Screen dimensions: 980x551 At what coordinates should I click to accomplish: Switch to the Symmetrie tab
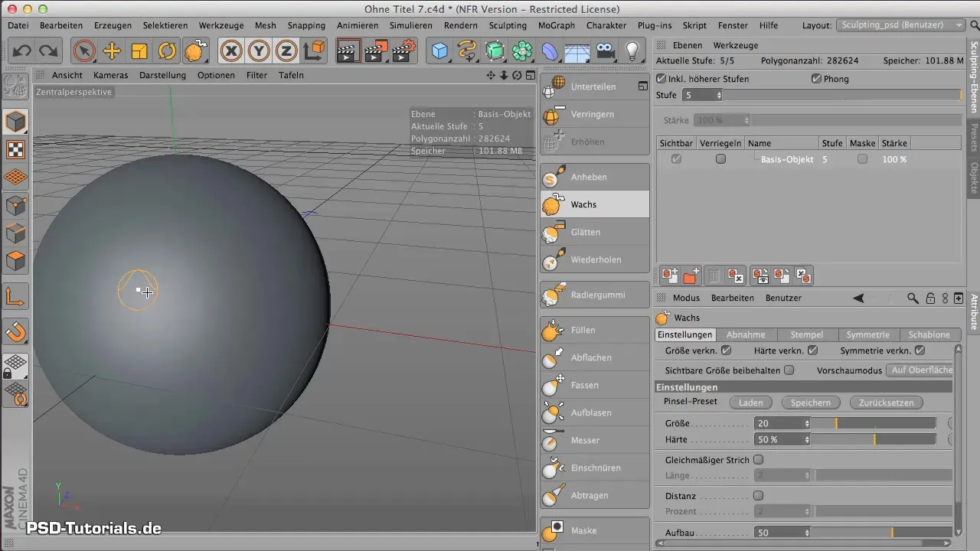tap(868, 334)
